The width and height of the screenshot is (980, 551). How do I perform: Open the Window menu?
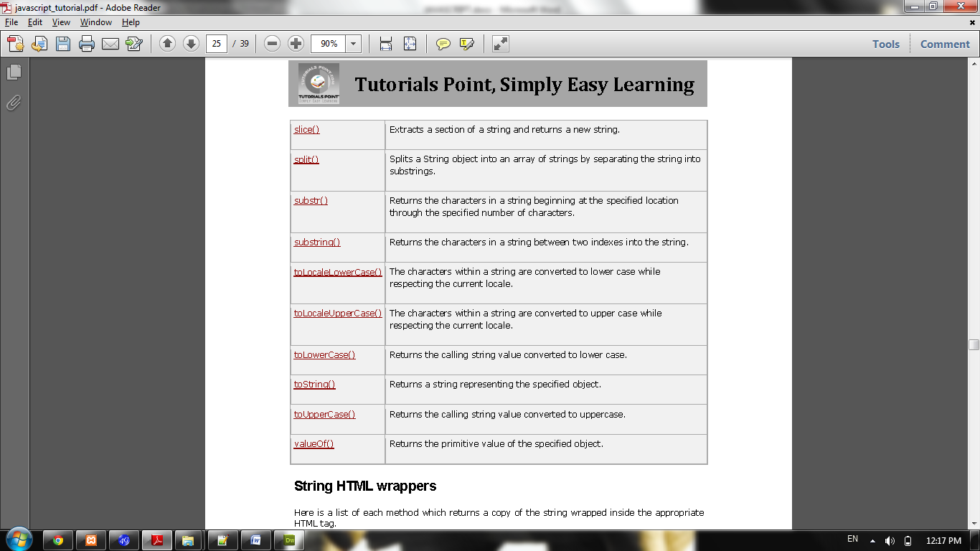coord(96,22)
